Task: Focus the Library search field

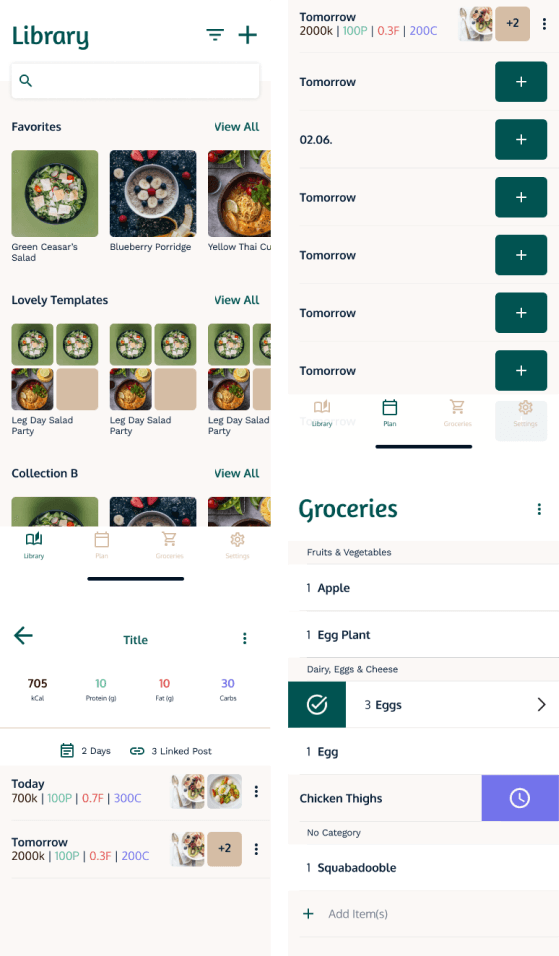Action: click(x=135, y=80)
